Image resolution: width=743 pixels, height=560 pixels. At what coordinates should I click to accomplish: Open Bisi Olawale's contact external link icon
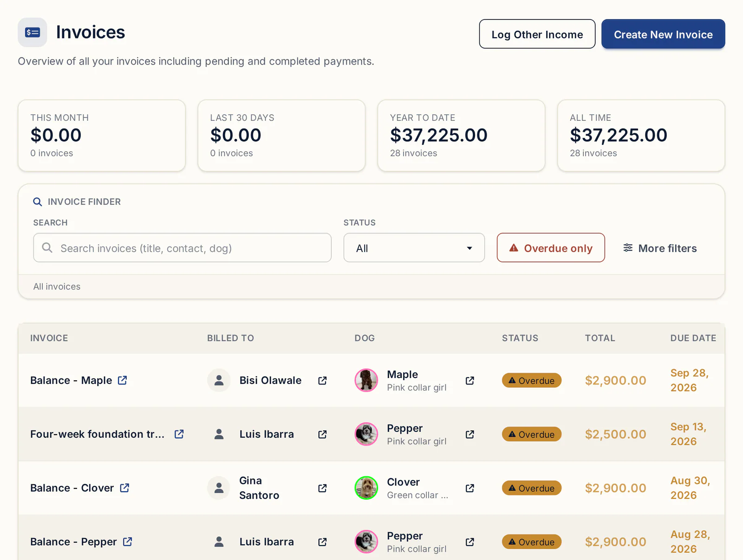point(322,381)
